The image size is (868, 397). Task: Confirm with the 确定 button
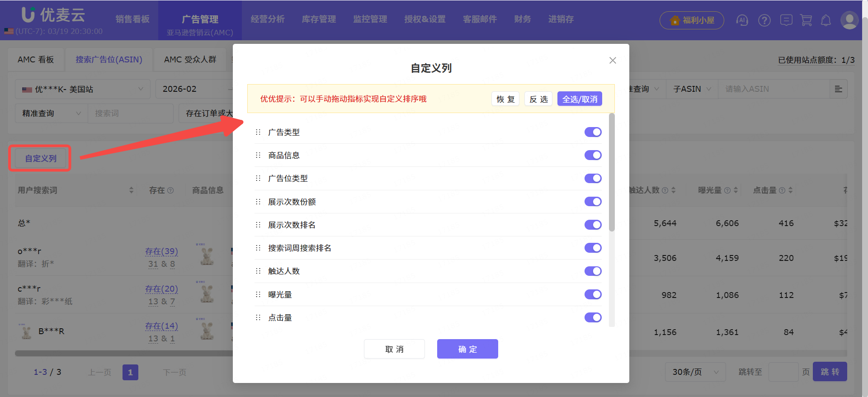[x=467, y=349]
